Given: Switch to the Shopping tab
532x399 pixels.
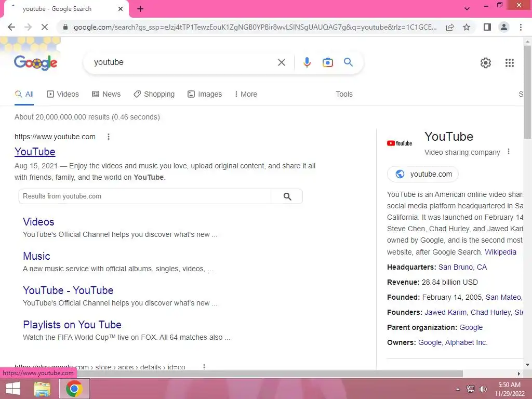Looking at the screenshot, I should (154, 95).
